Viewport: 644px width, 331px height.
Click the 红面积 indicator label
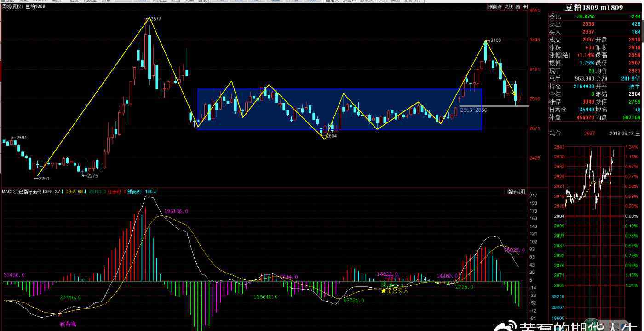pos(115,192)
